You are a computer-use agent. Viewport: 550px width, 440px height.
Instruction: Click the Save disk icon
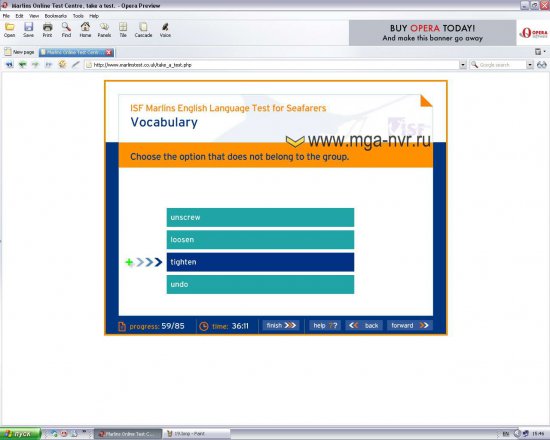(28, 27)
